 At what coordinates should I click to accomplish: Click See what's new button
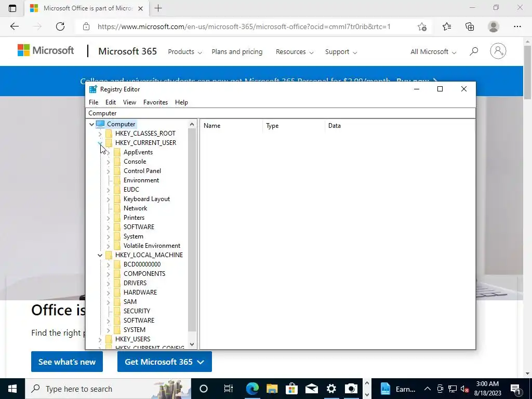67,362
